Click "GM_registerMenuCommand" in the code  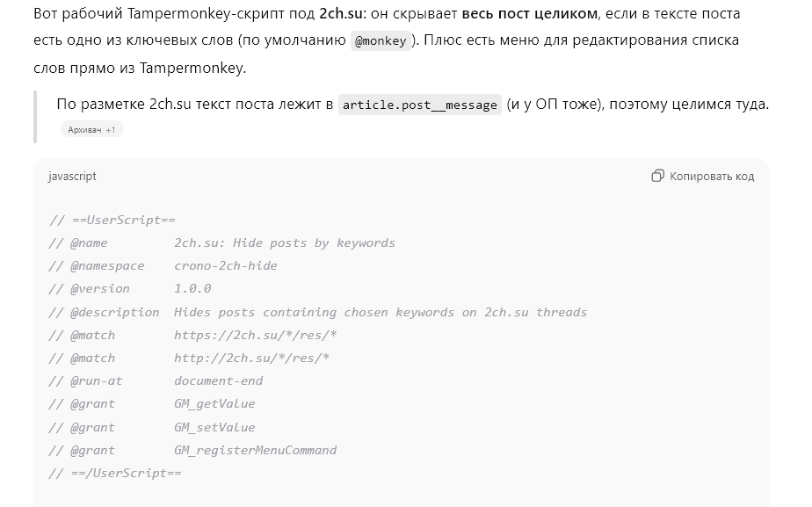coord(255,450)
